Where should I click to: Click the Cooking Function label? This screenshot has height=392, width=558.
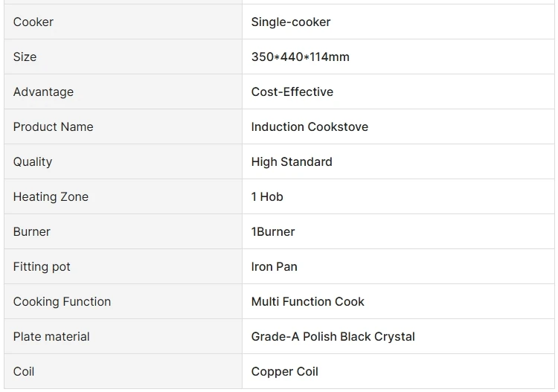62,302
